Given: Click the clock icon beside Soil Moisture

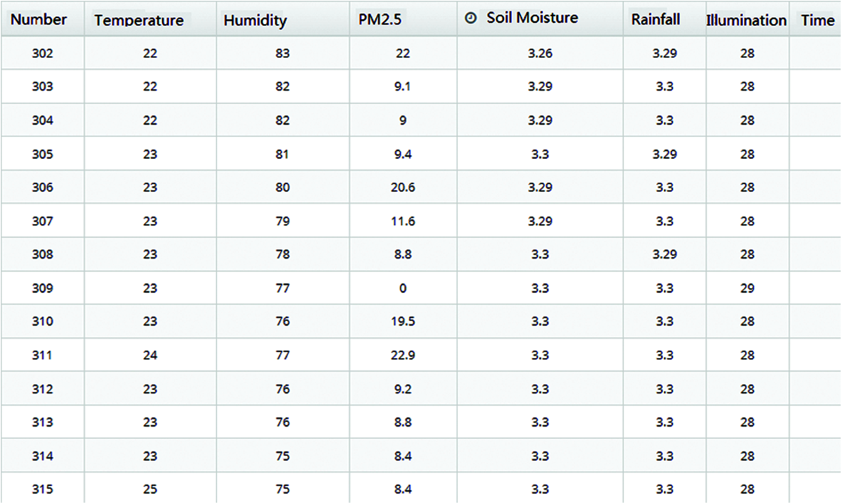Looking at the screenshot, I should click(470, 18).
